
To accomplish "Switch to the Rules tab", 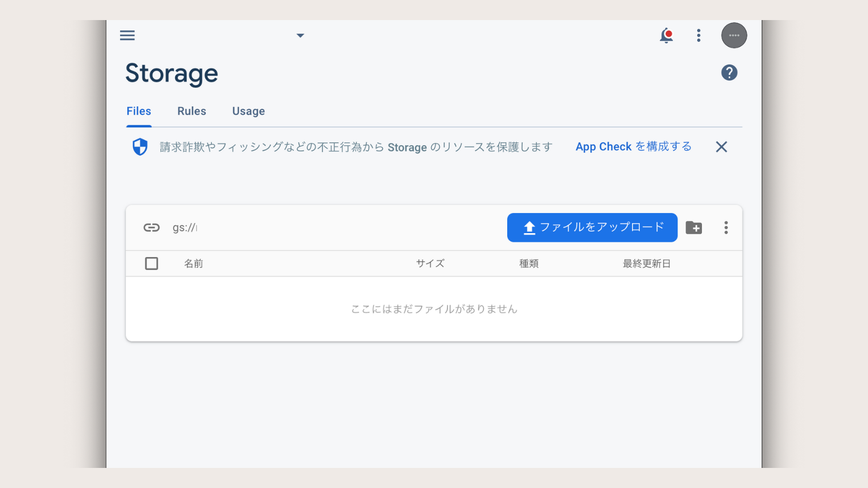I will tap(192, 111).
